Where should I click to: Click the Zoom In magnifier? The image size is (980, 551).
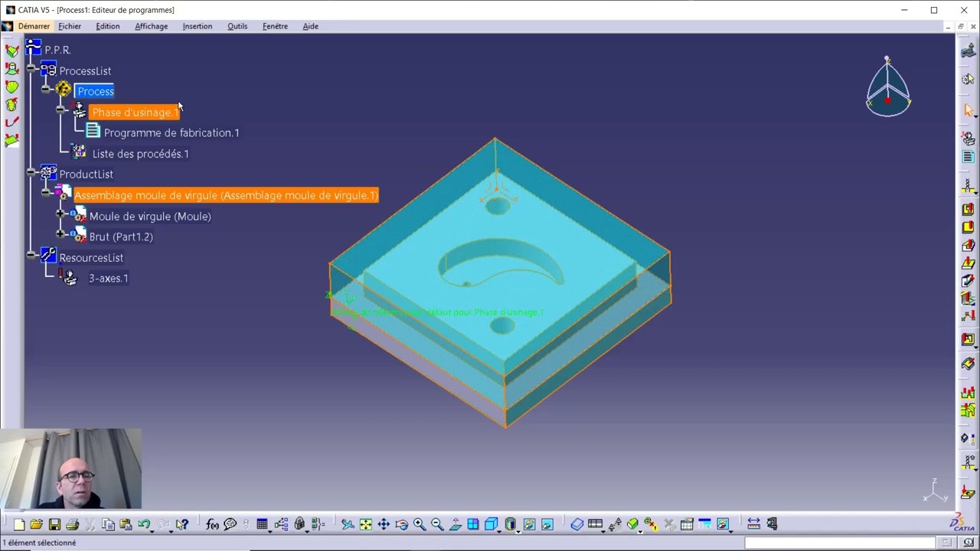pos(420,524)
